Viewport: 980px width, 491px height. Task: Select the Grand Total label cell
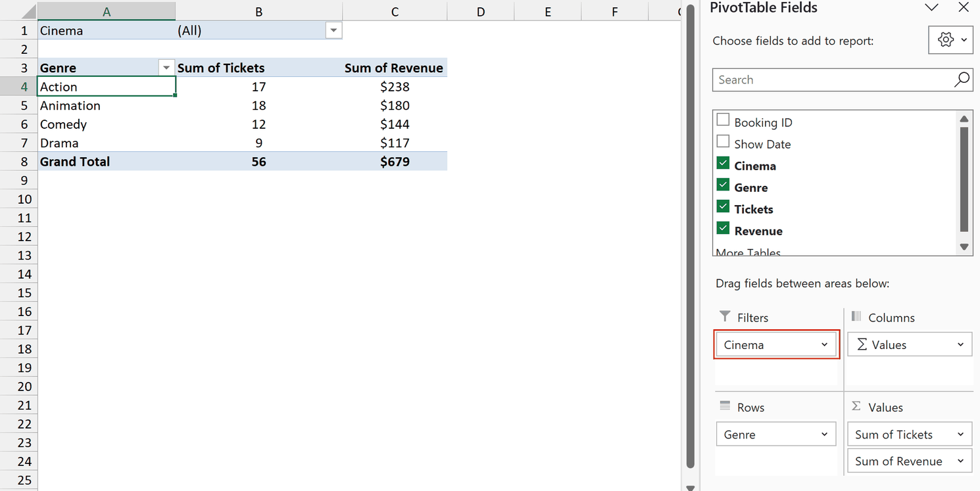tap(107, 162)
